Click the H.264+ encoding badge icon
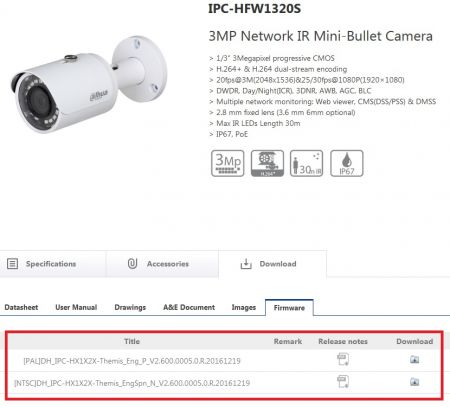The image size is (450, 407). click(267, 163)
